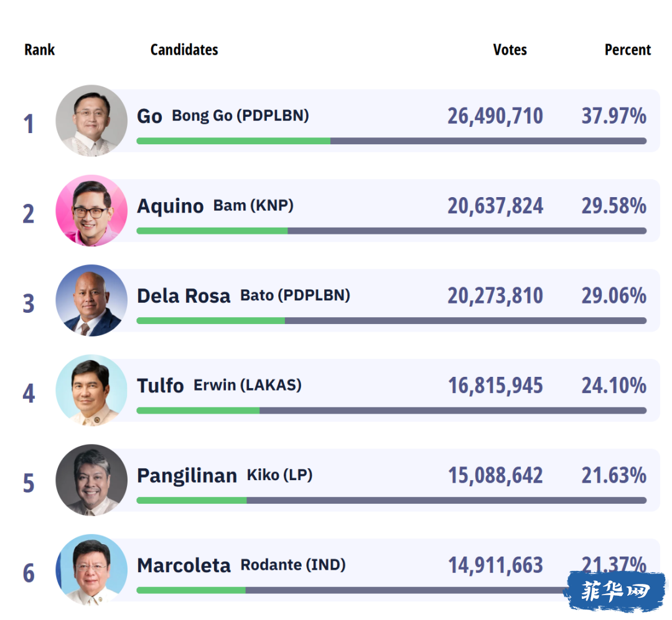Select Pangilinan Kiko (LP) name
Screen dimensions: 672x620
click(x=225, y=476)
